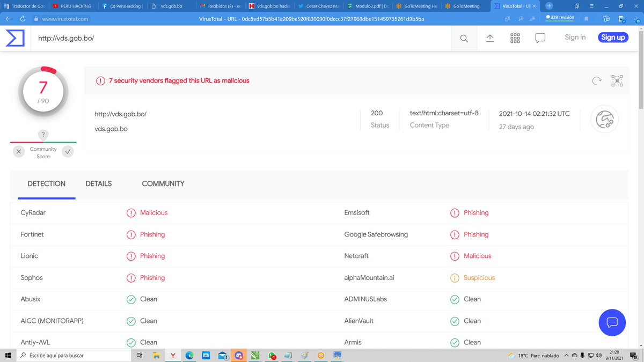Click the Lionic vendor name

pyautogui.click(x=30, y=256)
